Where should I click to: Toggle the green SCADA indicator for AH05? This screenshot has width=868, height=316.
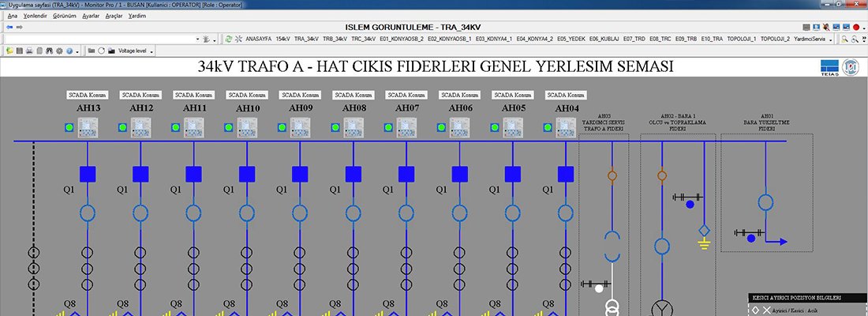click(x=495, y=126)
